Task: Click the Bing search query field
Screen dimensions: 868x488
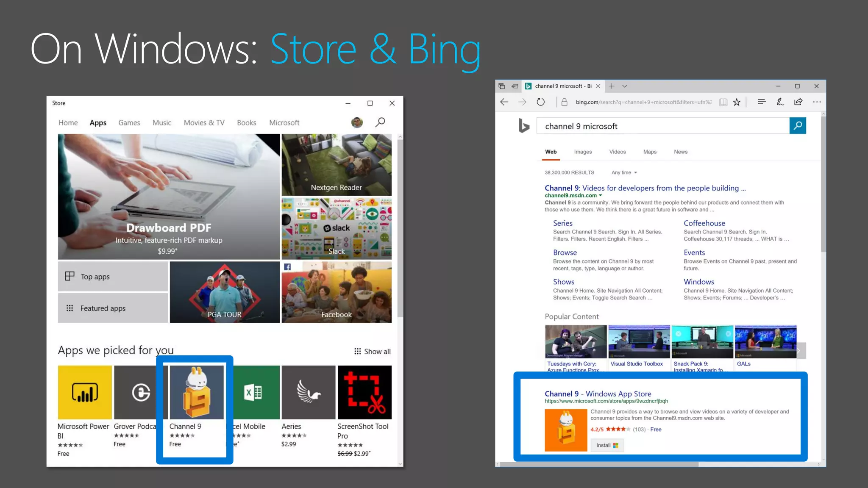Action: [663, 126]
